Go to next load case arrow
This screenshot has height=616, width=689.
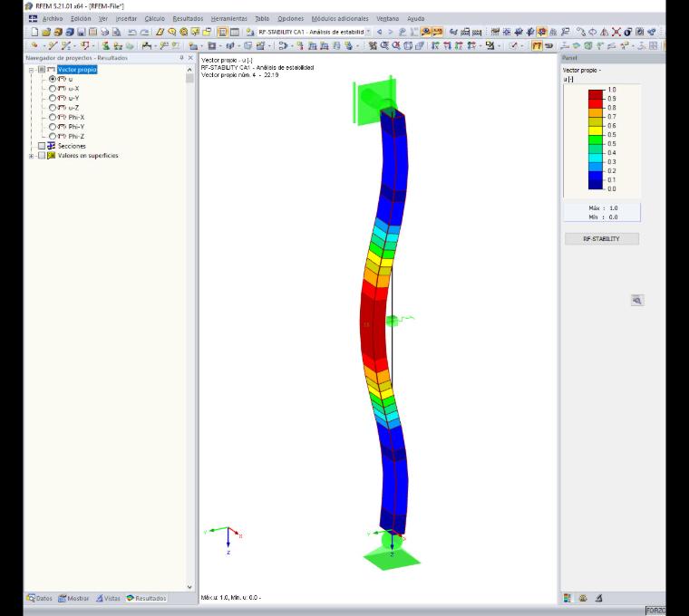pos(390,32)
